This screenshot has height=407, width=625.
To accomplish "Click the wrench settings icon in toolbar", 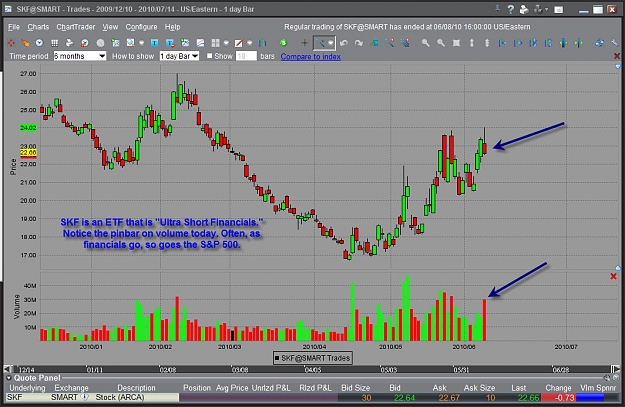I will (614, 43).
